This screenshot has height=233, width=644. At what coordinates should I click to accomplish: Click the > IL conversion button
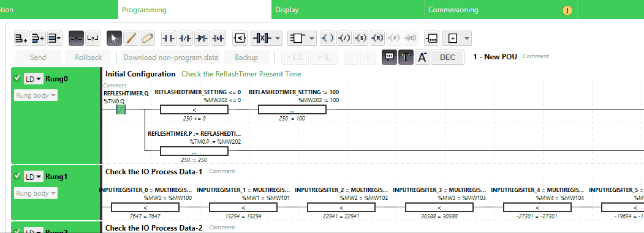[x=324, y=57]
